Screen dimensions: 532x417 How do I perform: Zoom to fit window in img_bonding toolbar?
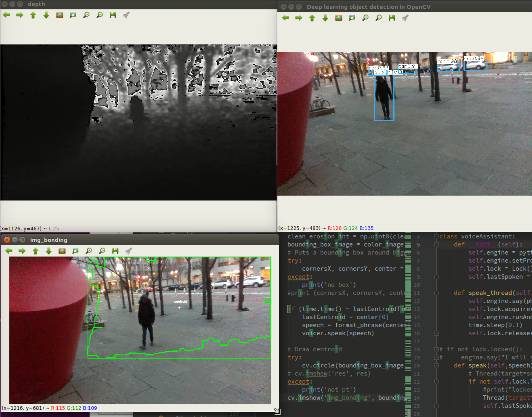75,251
